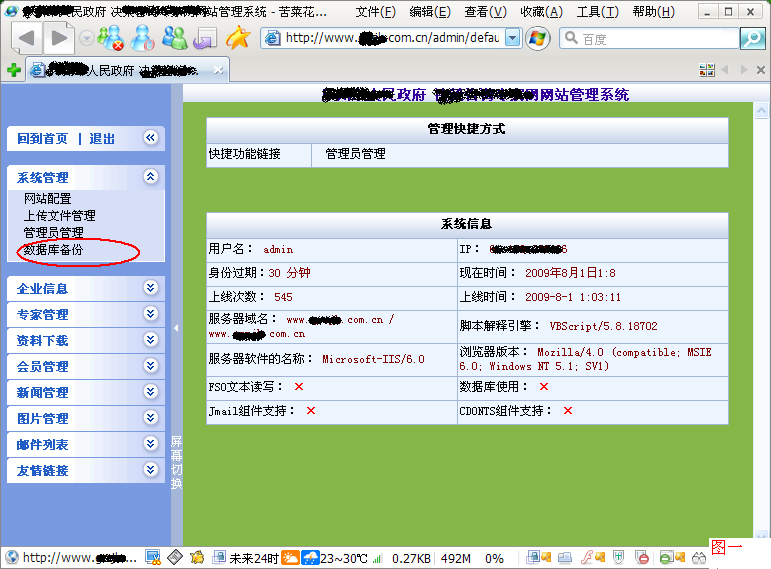Open the 收藏(A) menu
771x569 pixels.
tap(541, 12)
